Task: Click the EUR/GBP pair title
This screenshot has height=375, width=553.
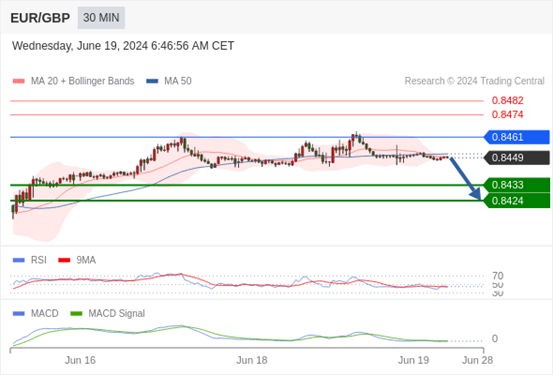Action: (40, 18)
